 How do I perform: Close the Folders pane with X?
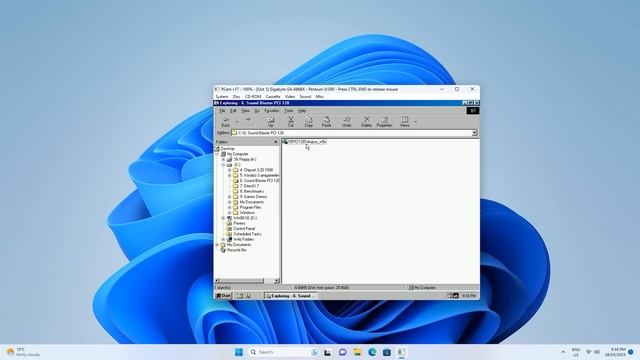pyautogui.click(x=276, y=142)
